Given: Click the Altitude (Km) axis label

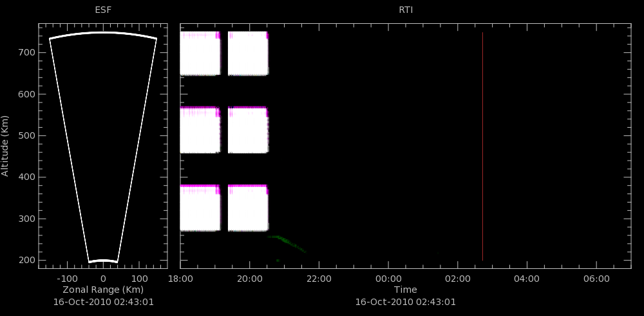Looking at the screenshot, I should [5, 146].
